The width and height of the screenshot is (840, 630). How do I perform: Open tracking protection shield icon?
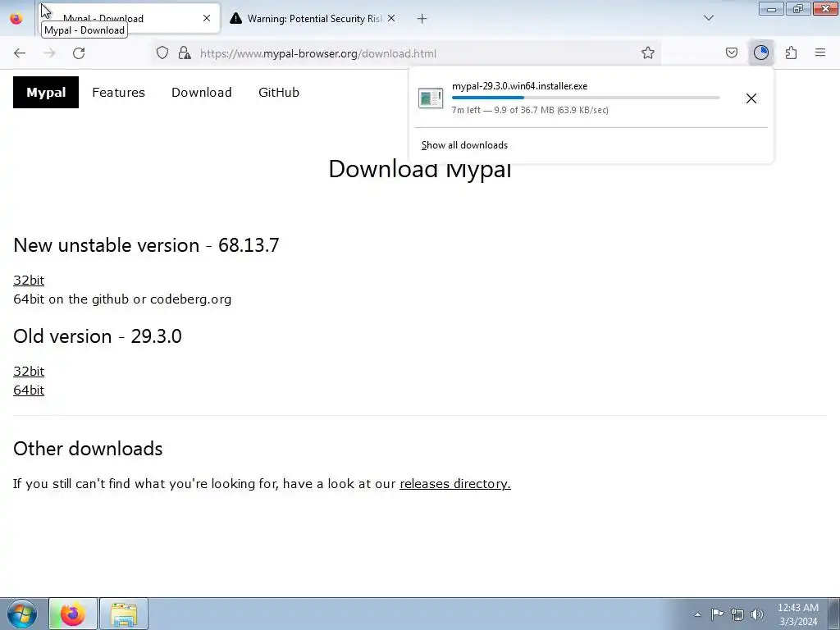pyautogui.click(x=162, y=52)
